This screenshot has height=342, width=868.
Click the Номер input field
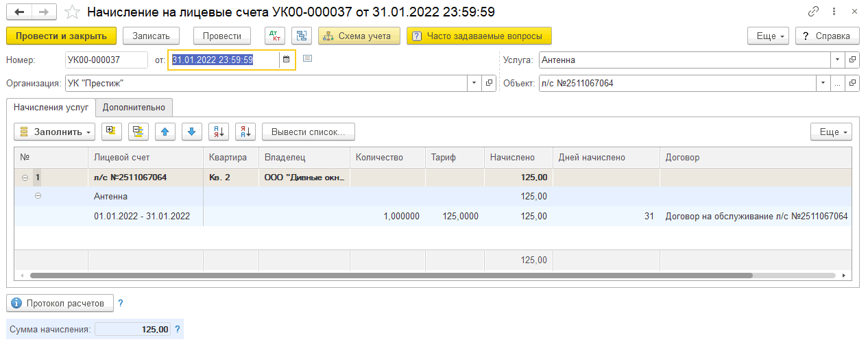(x=106, y=60)
